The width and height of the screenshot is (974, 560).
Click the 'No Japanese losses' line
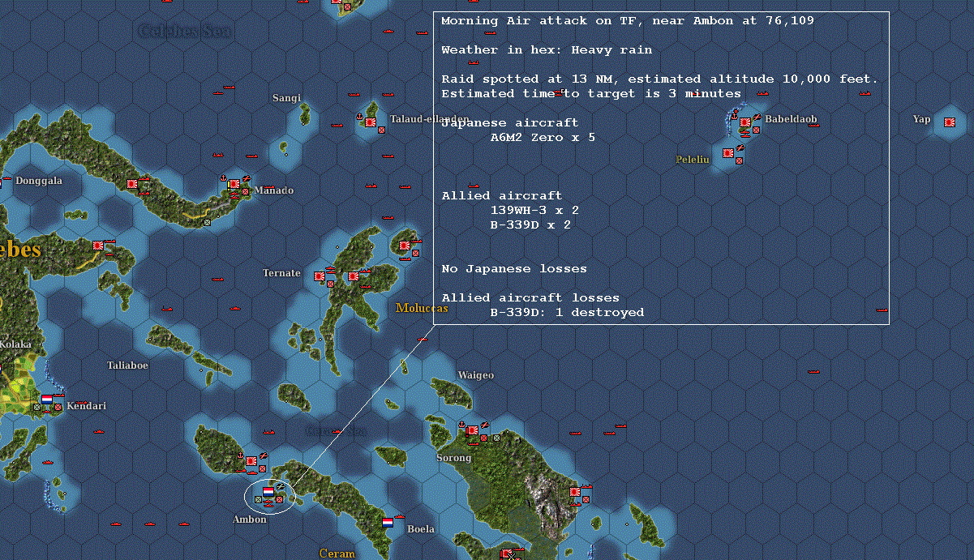coord(514,268)
